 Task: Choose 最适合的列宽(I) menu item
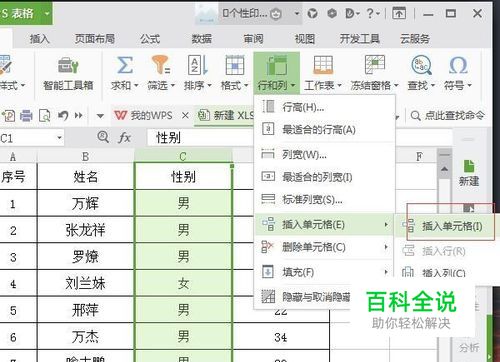(324, 177)
